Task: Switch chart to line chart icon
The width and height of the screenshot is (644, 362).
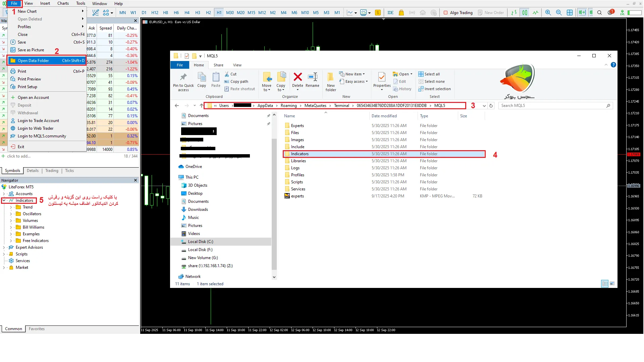Action: tap(535, 13)
